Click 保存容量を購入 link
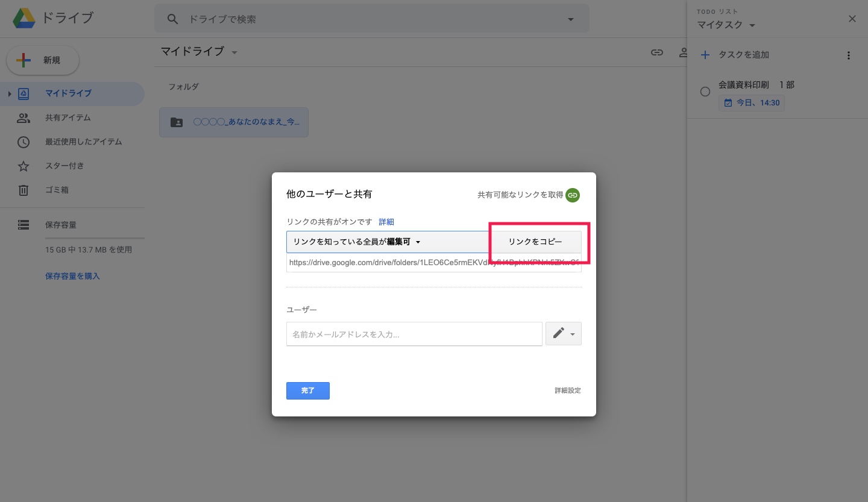This screenshot has height=502, width=868. [x=72, y=276]
